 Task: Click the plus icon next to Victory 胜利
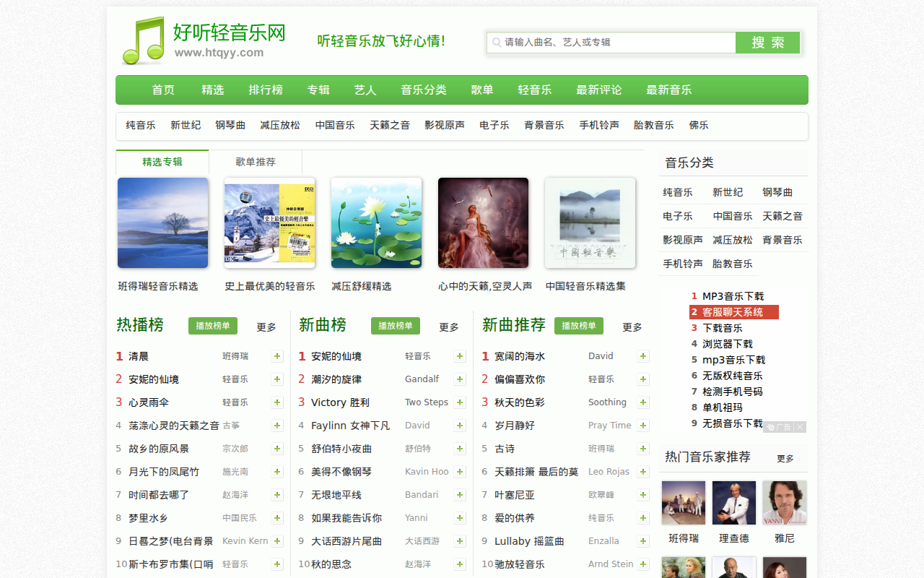460,402
